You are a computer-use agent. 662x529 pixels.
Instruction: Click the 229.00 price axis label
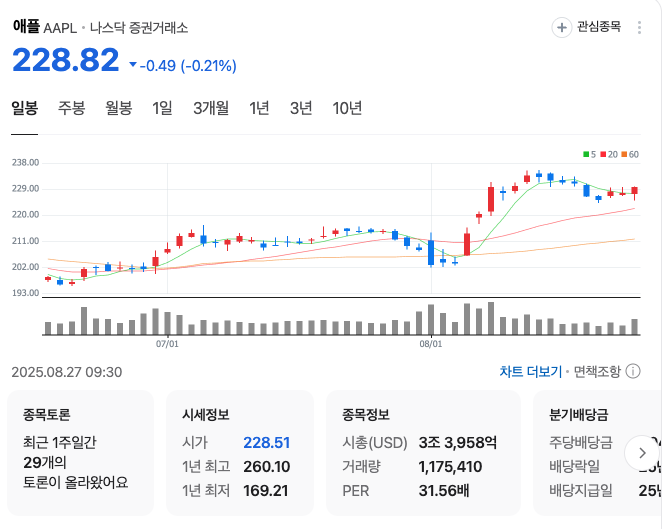click(25, 188)
